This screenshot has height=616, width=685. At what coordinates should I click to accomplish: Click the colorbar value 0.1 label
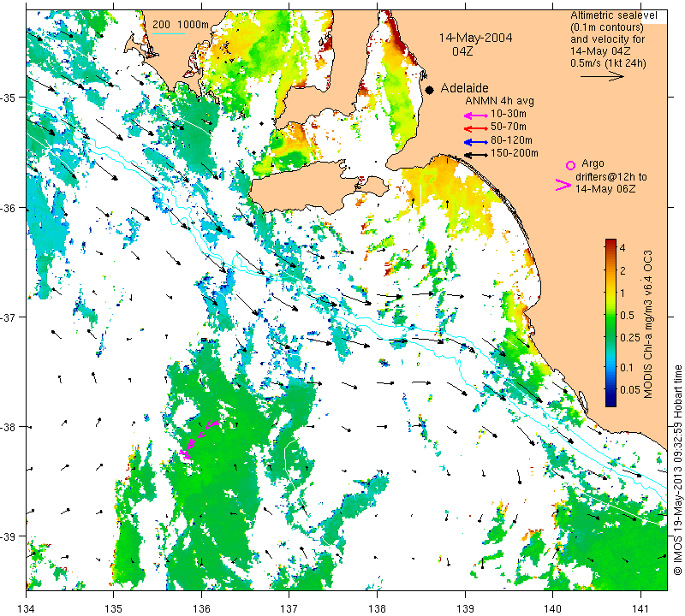[627, 368]
